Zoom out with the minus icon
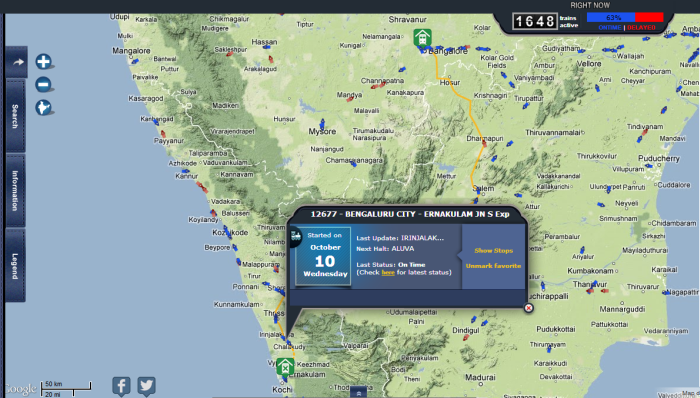The height and width of the screenshot is (398, 700). [43, 84]
